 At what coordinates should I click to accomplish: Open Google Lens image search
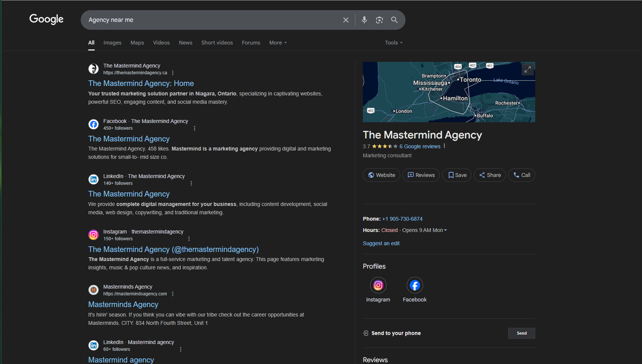pyautogui.click(x=379, y=20)
